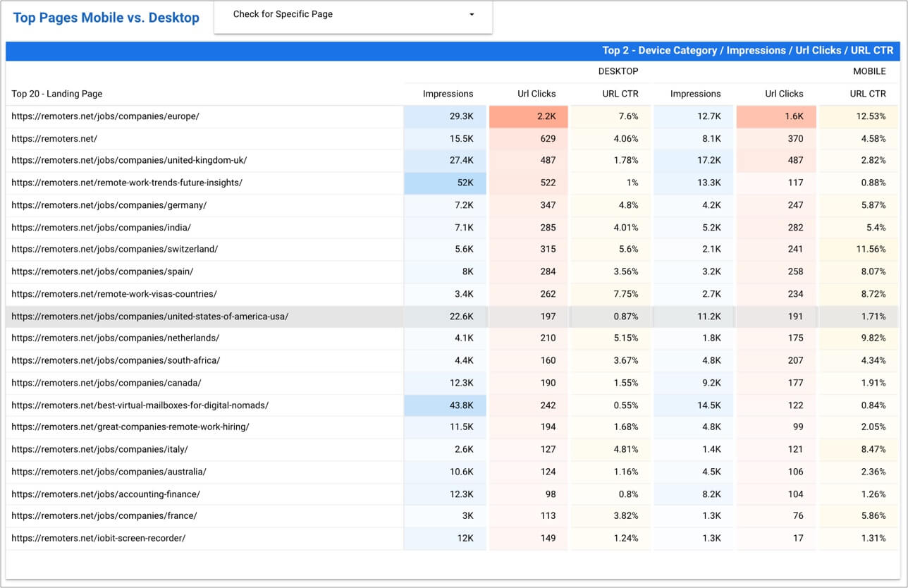Click the 629 desktop clicks cell
The width and height of the screenshot is (908, 588).
pos(528,139)
